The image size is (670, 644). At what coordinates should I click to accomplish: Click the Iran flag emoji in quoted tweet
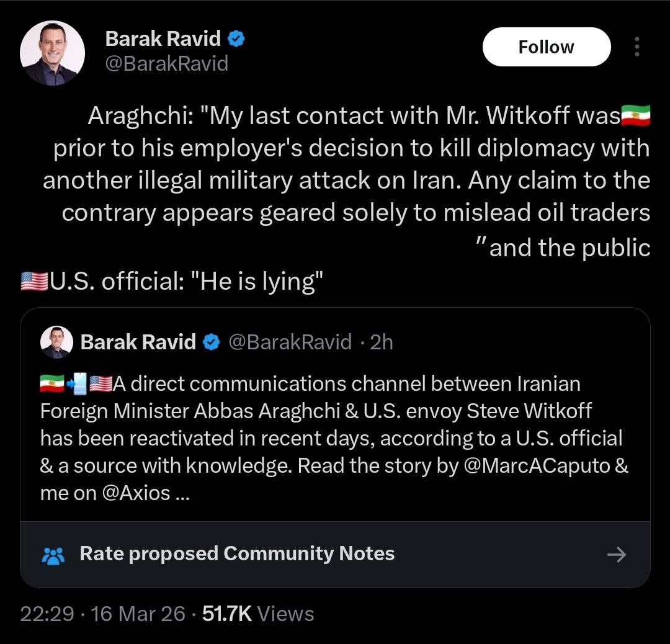(x=52, y=384)
